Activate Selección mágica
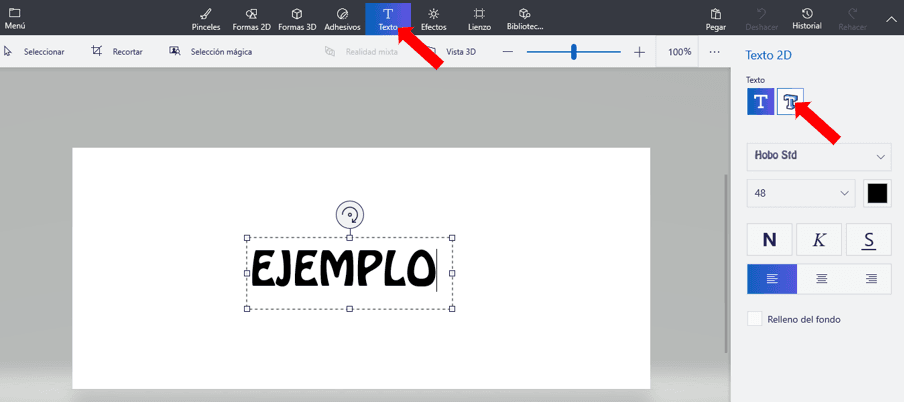This screenshot has height=402, width=904. pos(210,52)
